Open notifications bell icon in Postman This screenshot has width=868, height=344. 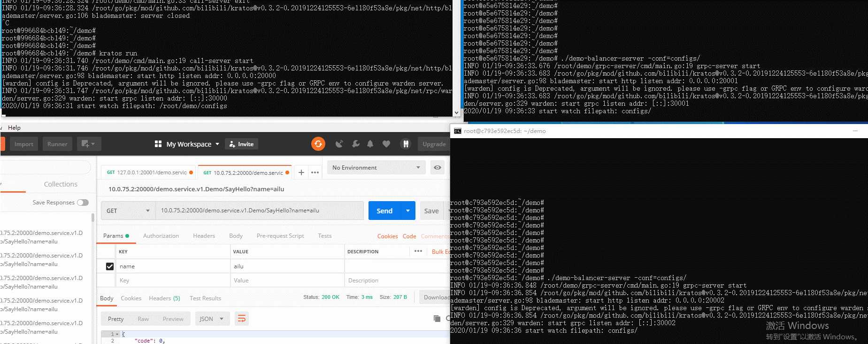click(370, 144)
